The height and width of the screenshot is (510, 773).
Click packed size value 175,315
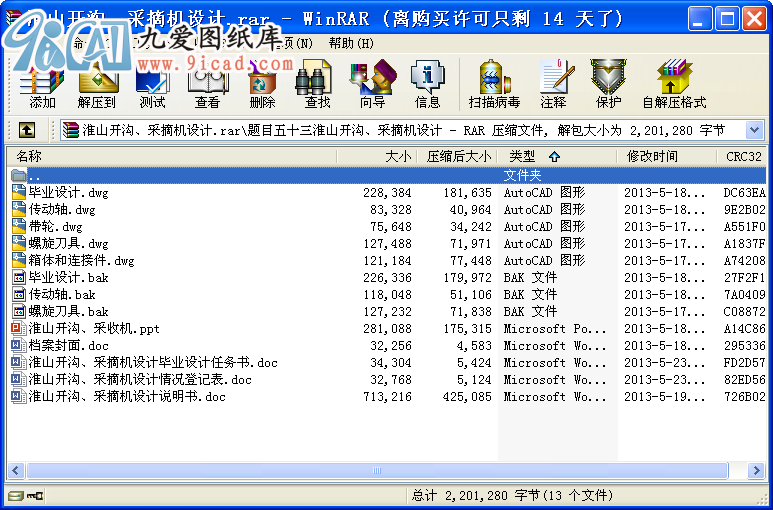click(467, 329)
